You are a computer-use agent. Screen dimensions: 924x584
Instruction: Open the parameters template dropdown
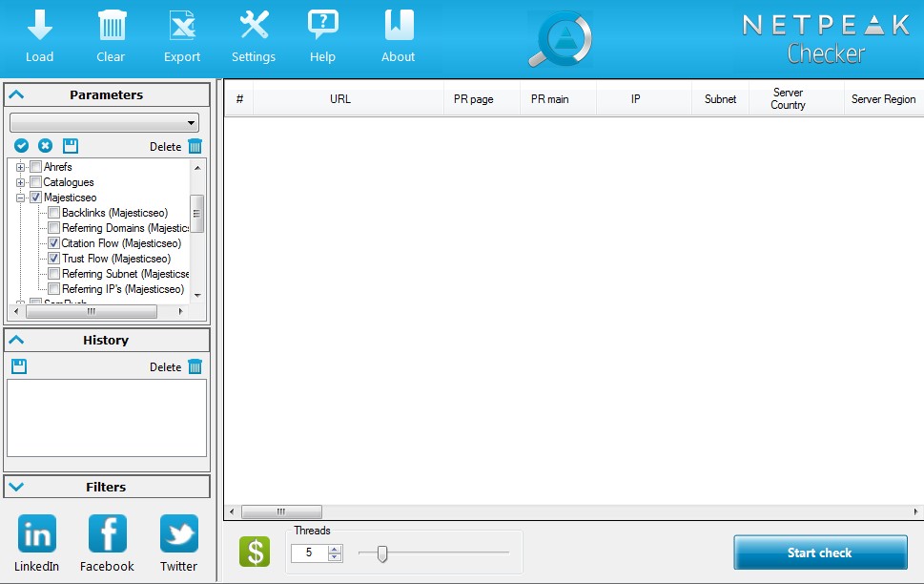point(104,123)
